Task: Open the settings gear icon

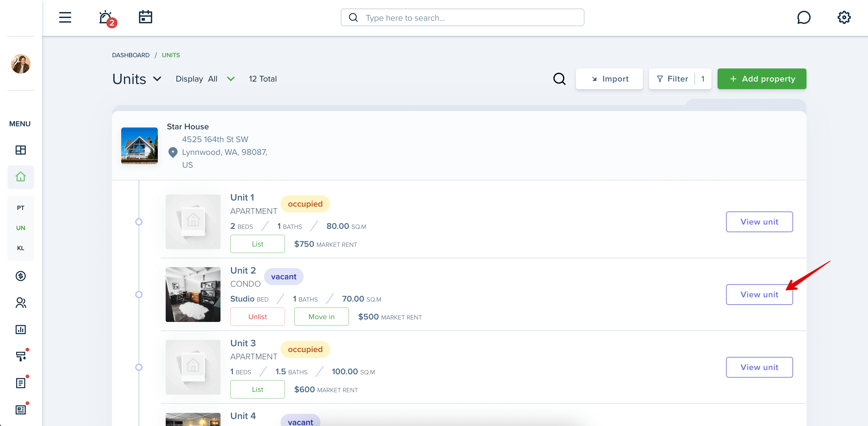Action: 844,18
